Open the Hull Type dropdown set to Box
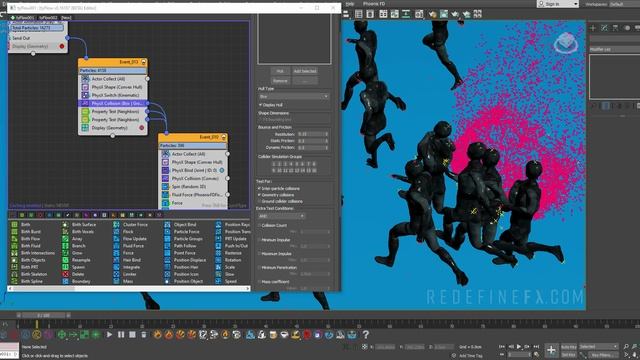The image size is (640, 360). (293, 96)
